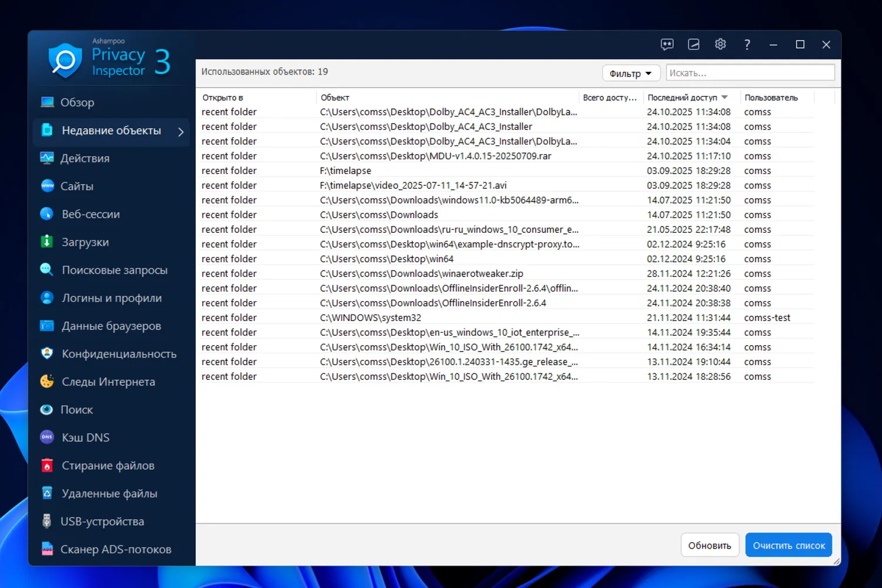The image size is (882, 588).
Task: Open settings via the gear icon
Action: point(720,45)
